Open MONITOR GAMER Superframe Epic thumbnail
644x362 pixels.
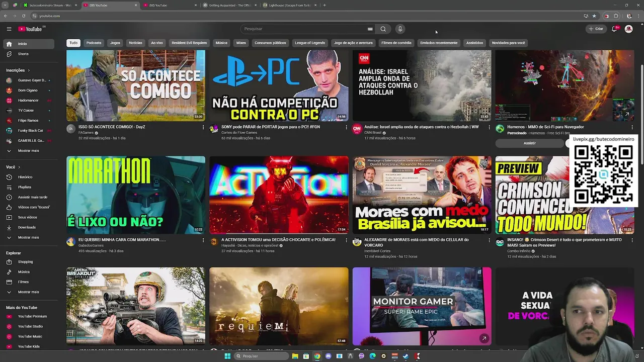pyautogui.click(x=422, y=306)
